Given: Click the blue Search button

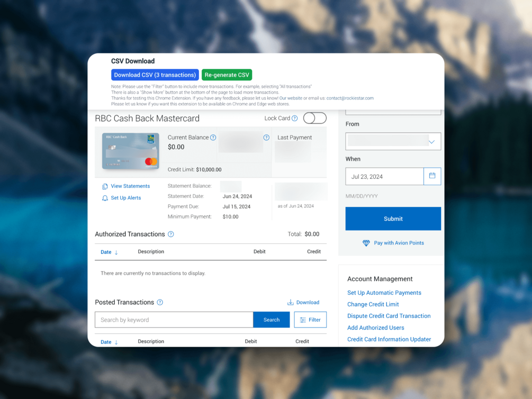Looking at the screenshot, I should coord(272,320).
